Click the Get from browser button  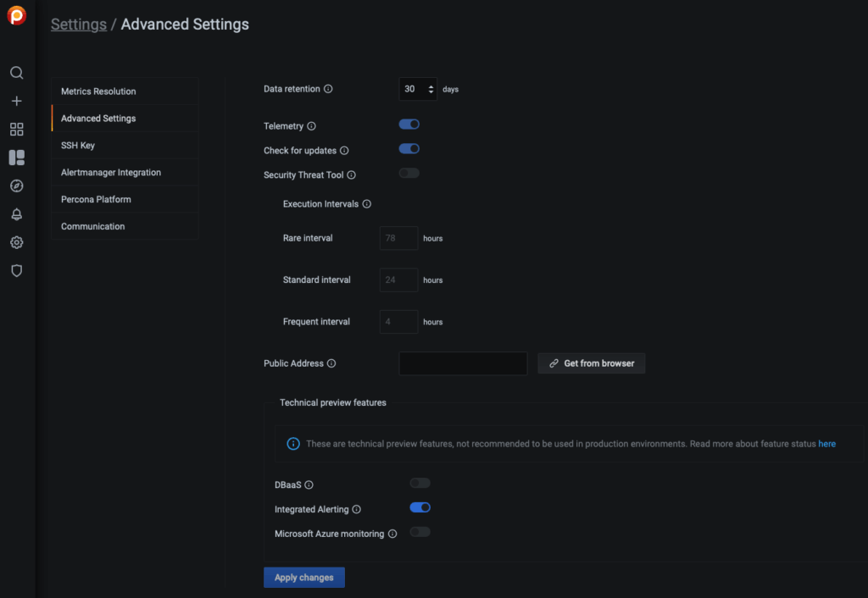coord(592,363)
